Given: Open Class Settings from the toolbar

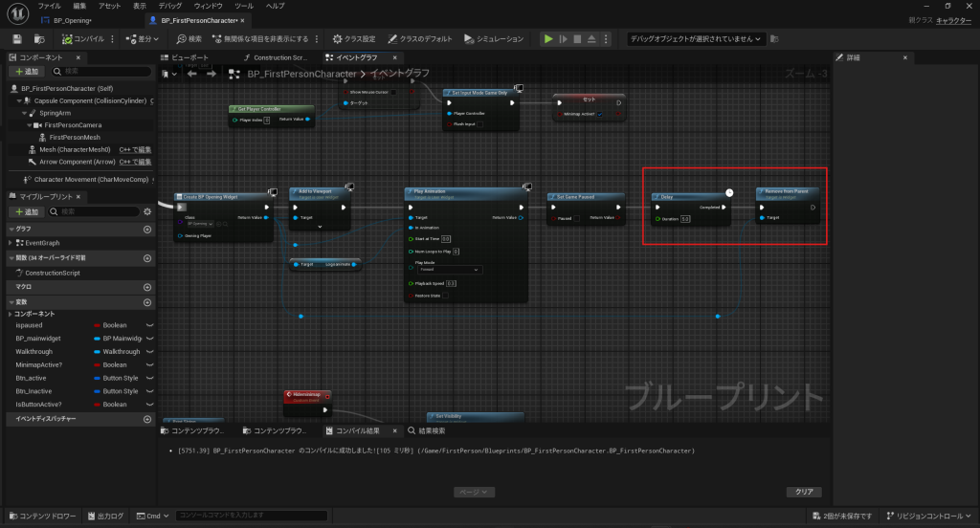Looking at the screenshot, I should [x=354, y=39].
